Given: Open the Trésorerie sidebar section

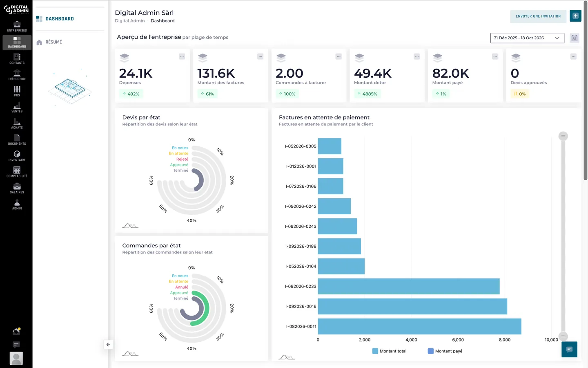Looking at the screenshot, I should [x=17, y=75].
